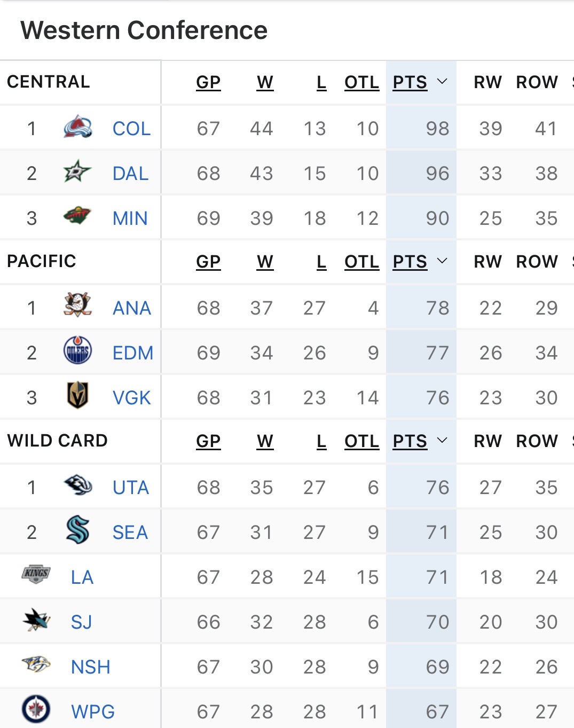Open the Los Angeles Kings logo
This screenshot has height=728, width=574.
(x=36, y=575)
